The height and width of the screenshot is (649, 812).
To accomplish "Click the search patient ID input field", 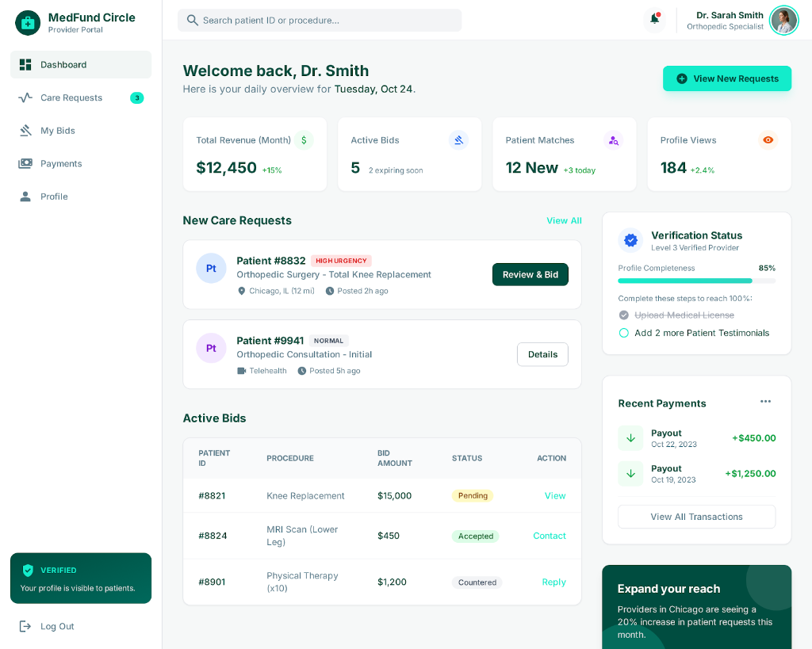I will pos(325,21).
